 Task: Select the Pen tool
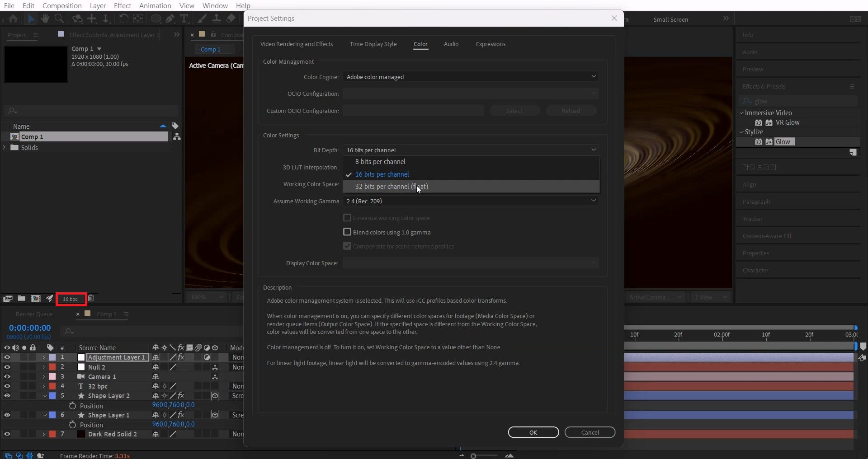click(170, 19)
